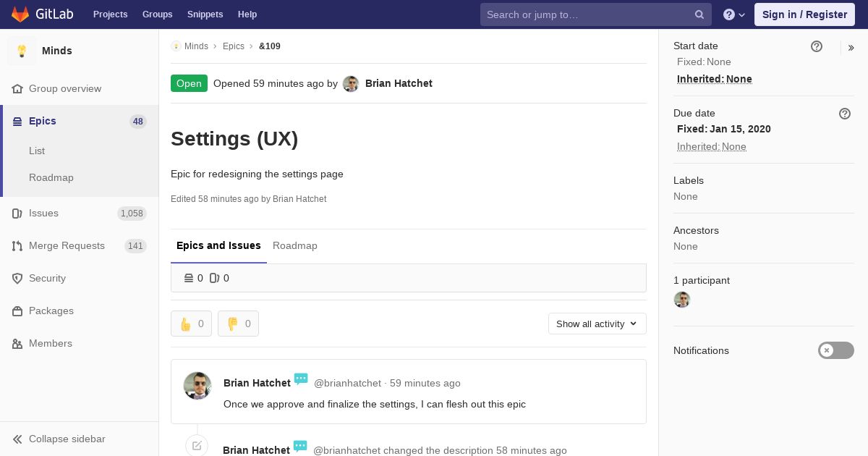Click the speech bubble badge on description change note
This screenshot has width=868, height=456.
(300, 447)
